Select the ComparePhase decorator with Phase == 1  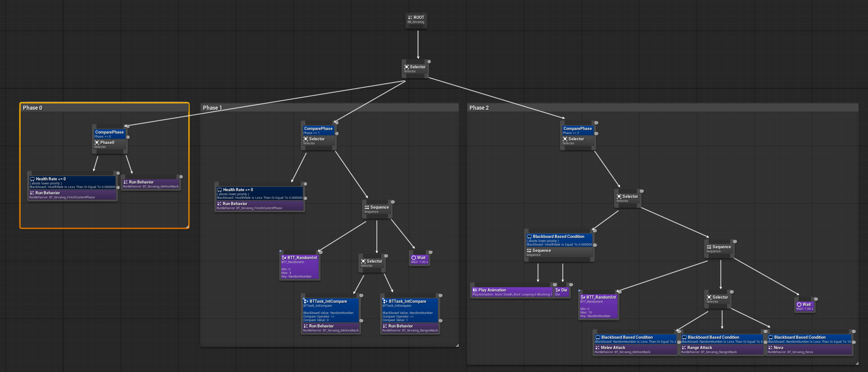point(318,130)
